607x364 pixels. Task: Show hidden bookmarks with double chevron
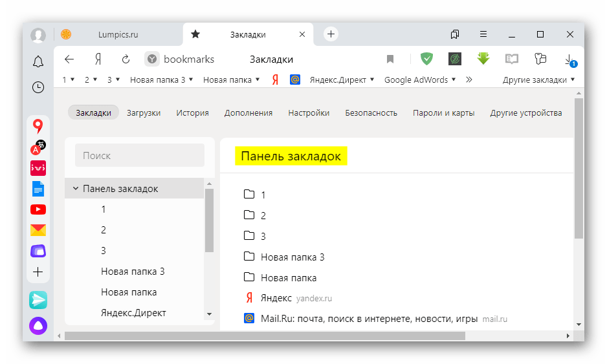coord(469,80)
